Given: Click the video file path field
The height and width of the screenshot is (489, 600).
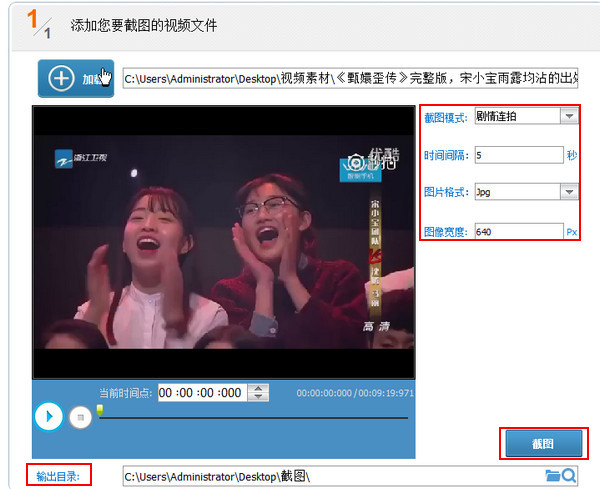Looking at the screenshot, I should pos(350,78).
